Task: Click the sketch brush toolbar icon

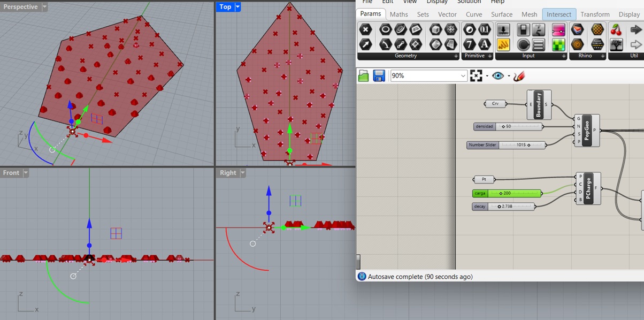Action: pyautogui.click(x=518, y=76)
